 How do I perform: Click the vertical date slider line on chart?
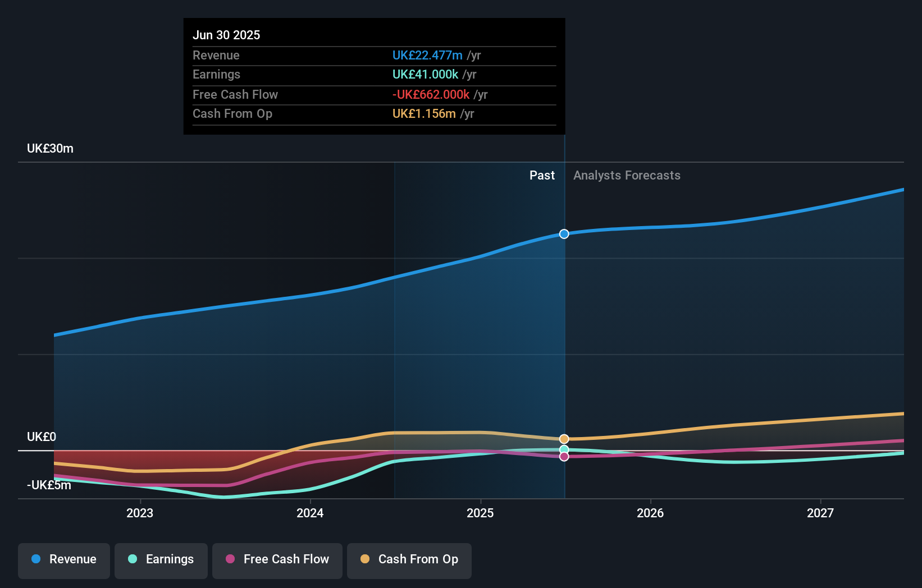[564, 337]
